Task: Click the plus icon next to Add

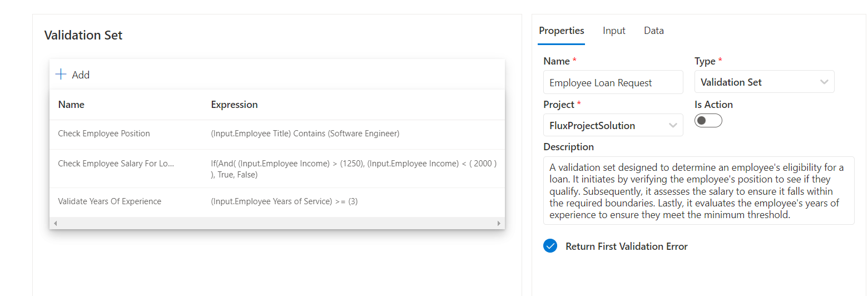Action: click(x=61, y=75)
